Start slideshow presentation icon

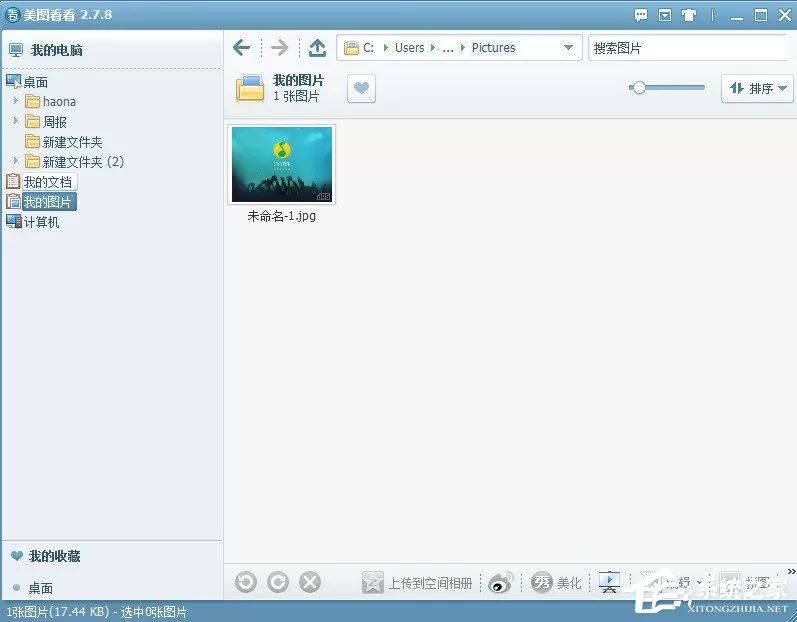coord(609,582)
